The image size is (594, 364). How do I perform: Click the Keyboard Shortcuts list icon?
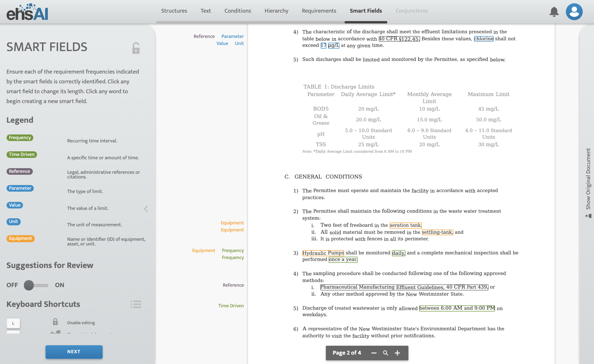click(136, 304)
